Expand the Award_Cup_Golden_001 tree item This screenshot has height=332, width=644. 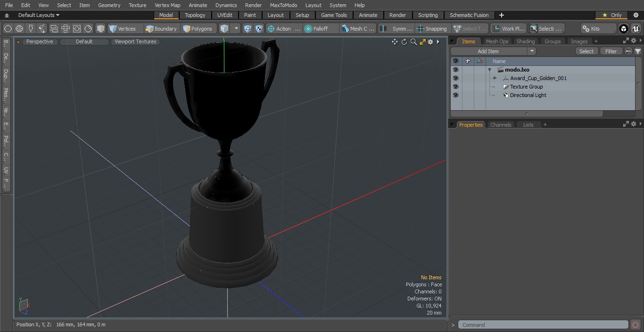coord(495,78)
